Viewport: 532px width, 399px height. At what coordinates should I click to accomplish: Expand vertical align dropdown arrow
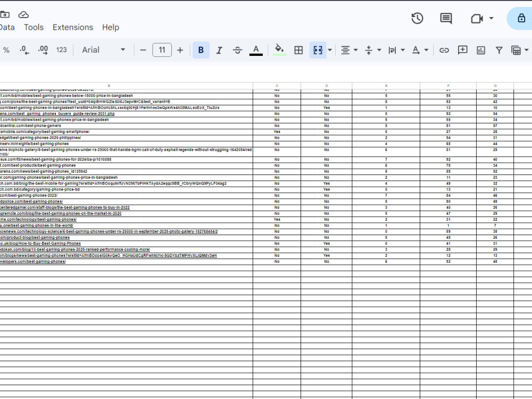coord(379,50)
